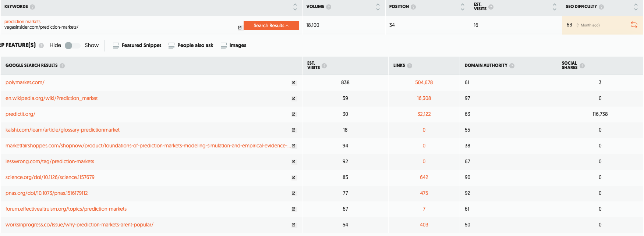
Task: Click the prediction markets keyword link
Action: click(x=22, y=22)
